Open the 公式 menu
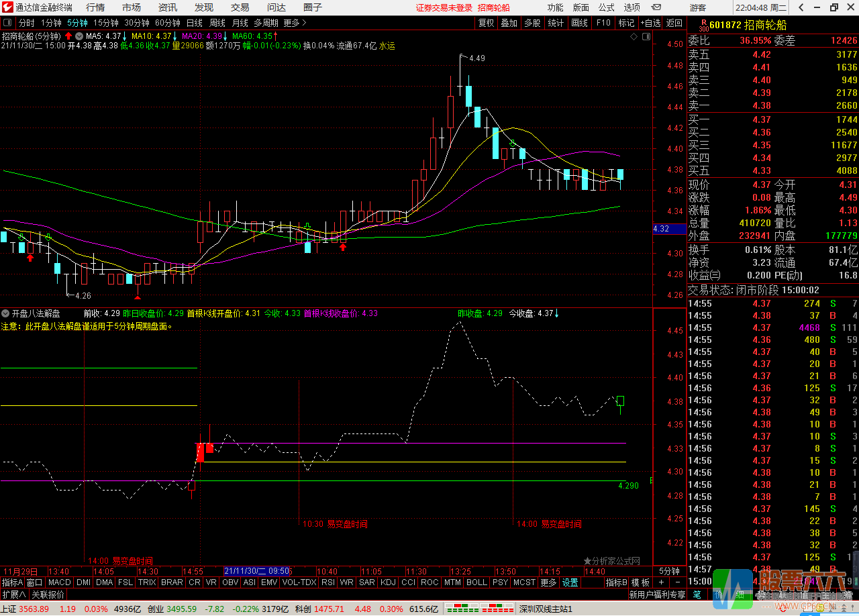The height and width of the screenshot is (616, 859). pos(606,7)
